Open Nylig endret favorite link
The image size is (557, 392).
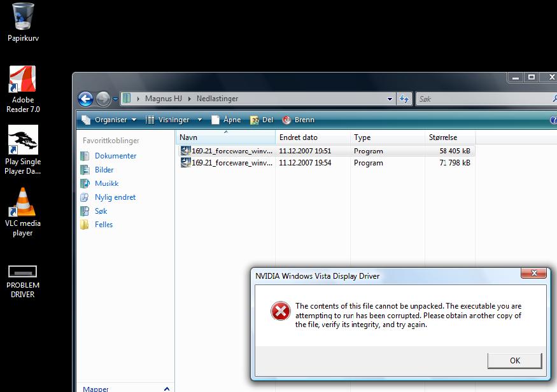[x=115, y=197]
